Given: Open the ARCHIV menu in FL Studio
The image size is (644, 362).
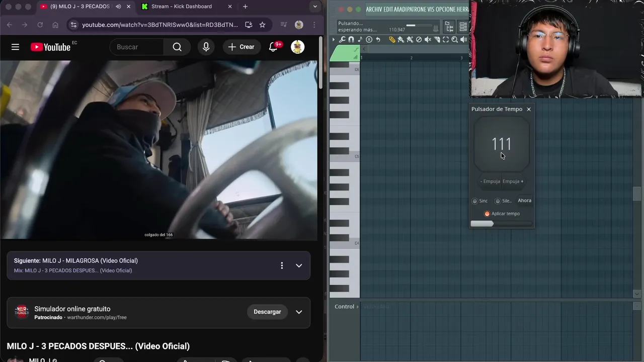Looking at the screenshot, I should 374,10.
